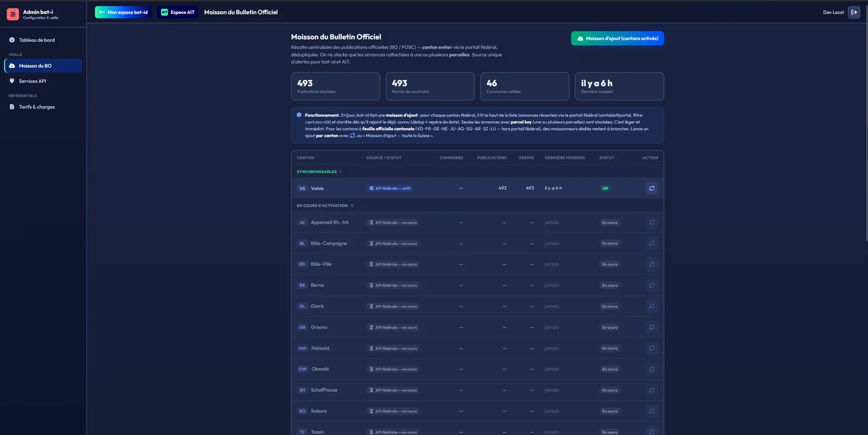Click the Admin bat-i logo icon
This screenshot has height=435, width=868.
(x=13, y=14)
